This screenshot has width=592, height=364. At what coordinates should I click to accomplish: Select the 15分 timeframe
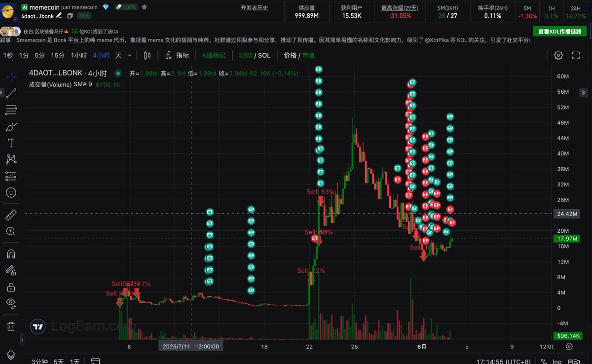[x=58, y=55]
